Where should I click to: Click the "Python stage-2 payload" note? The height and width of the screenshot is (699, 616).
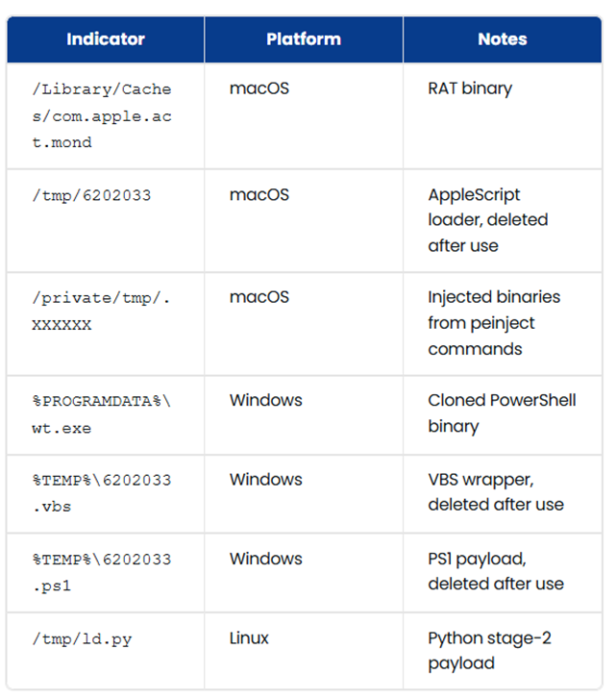click(489, 651)
